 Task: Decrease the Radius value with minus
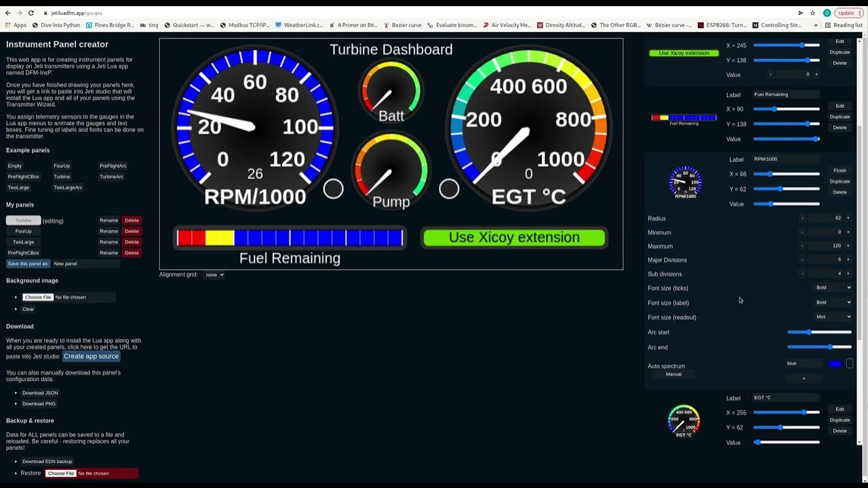click(802, 218)
